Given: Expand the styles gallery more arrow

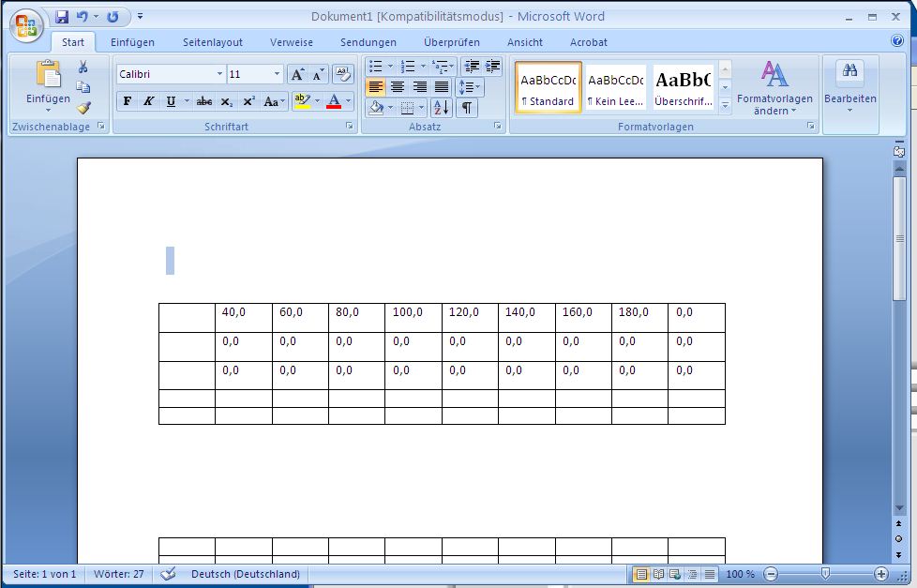Looking at the screenshot, I should point(725,106).
